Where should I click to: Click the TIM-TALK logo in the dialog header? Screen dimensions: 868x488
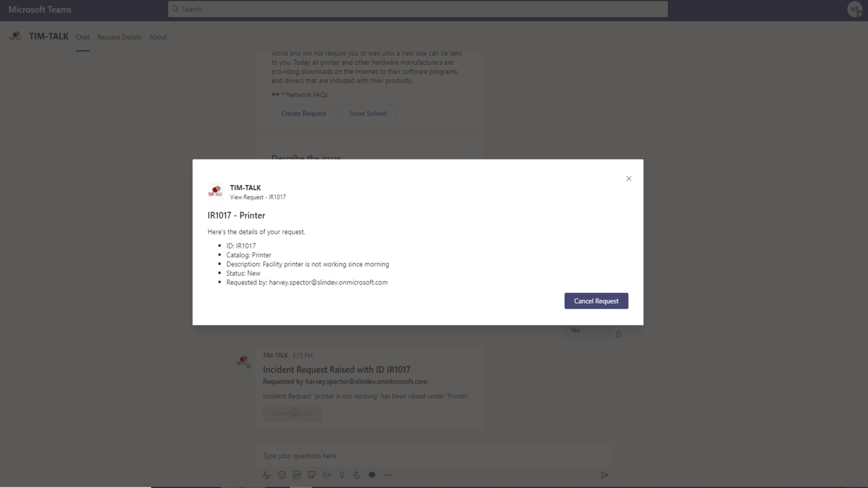(215, 191)
